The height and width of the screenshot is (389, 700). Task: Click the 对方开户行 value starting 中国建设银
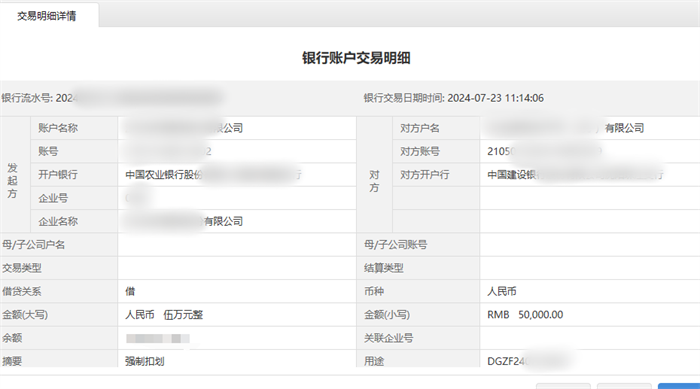(575, 175)
